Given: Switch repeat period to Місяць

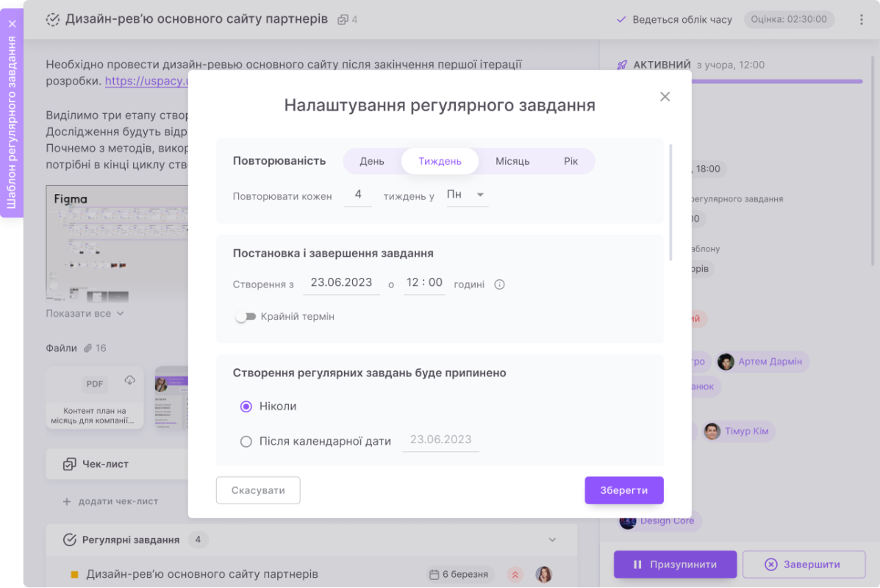Looking at the screenshot, I should pyautogui.click(x=512, y=161).
